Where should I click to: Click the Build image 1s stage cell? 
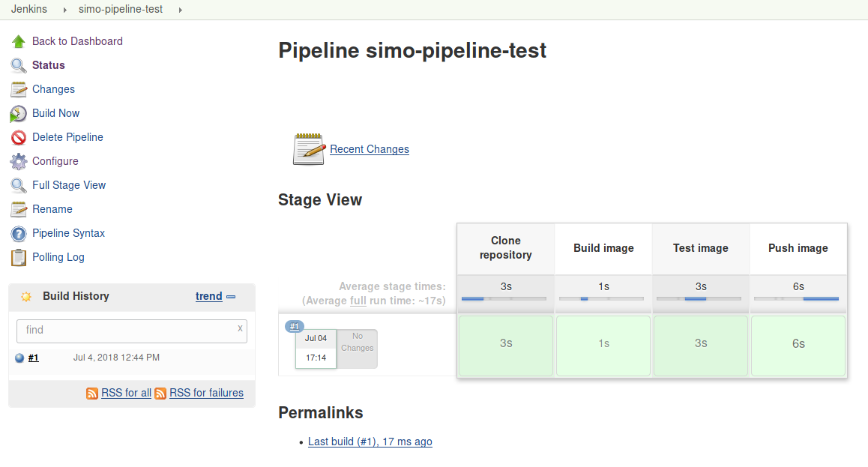(603, 346)
